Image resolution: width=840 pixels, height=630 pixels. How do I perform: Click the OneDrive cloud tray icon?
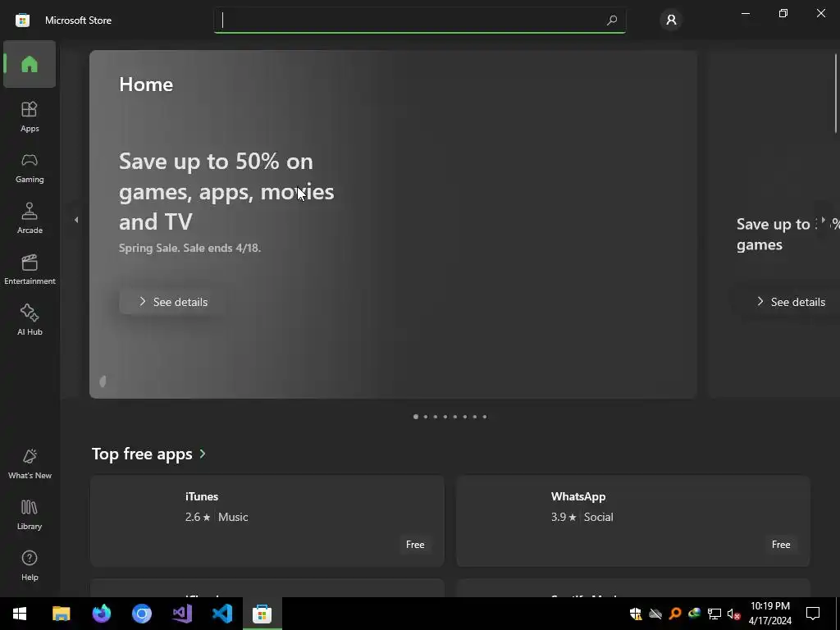[655, 614]
